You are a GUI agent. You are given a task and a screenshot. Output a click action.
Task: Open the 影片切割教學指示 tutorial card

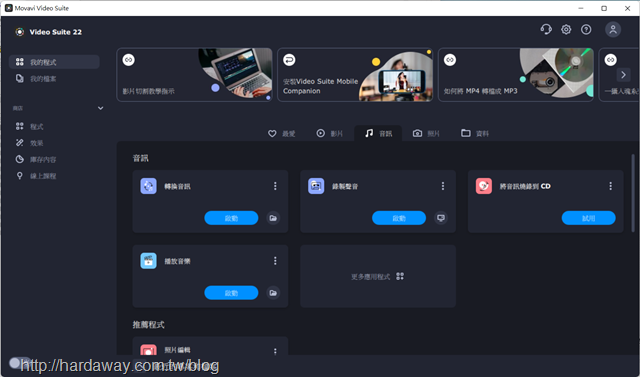click(x=194, y=75)
